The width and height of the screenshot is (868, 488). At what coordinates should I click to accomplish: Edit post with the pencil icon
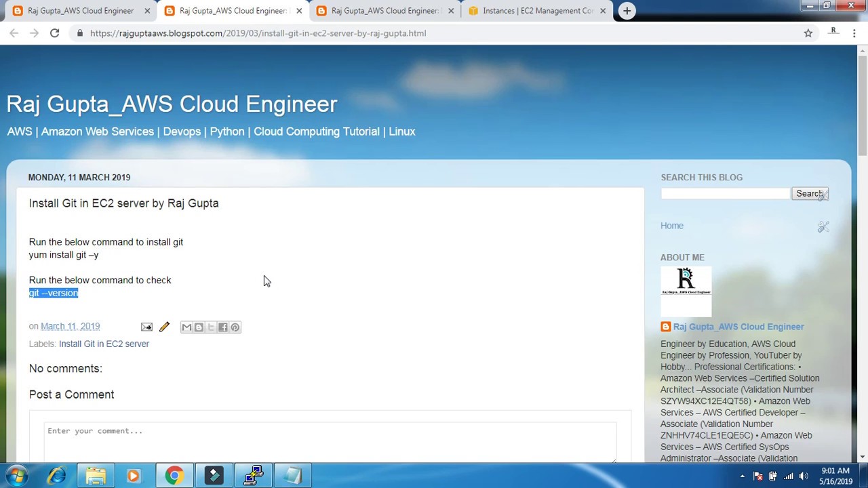pyautogui.click(x=164, y=327)
